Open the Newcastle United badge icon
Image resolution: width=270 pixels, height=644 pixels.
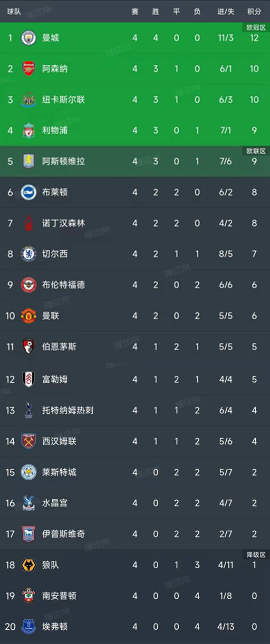click(x=28, y=100)
